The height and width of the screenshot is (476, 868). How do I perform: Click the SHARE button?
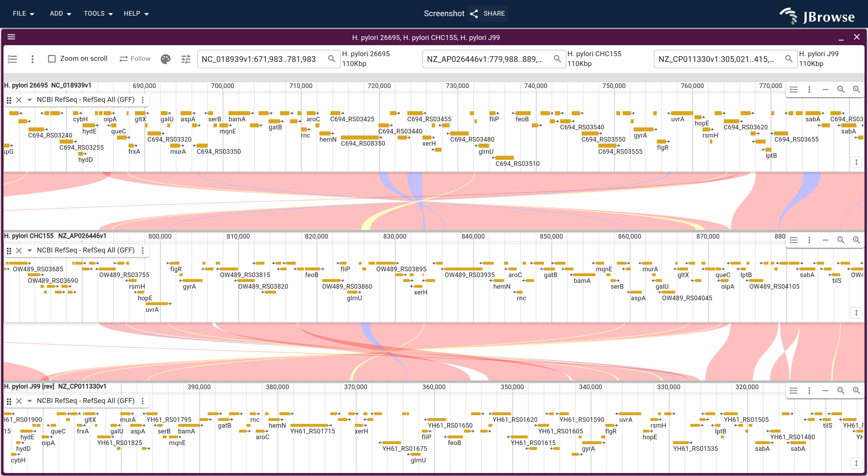(488, 14)
